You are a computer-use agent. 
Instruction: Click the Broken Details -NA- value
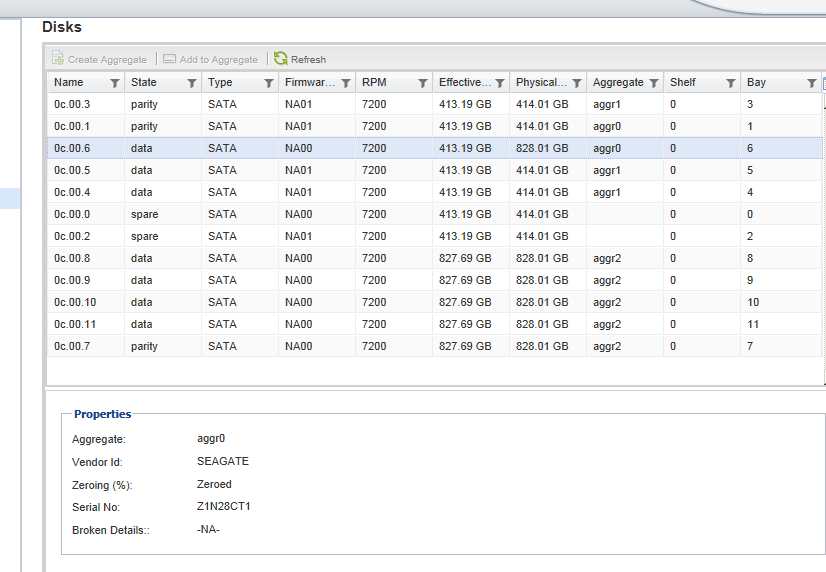(208, 529)
